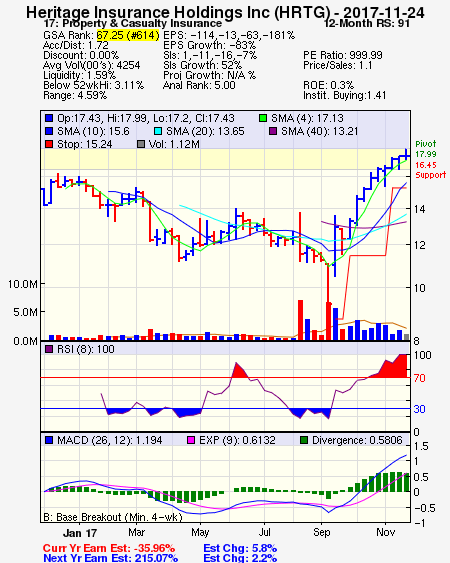450x563 pixels.
Task: Click the Sls: 1,-11,-16,-7% text
Action: [210, 55]
